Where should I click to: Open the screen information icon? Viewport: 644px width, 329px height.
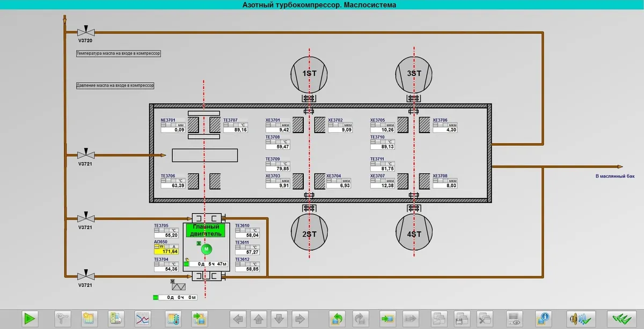[544, 319]
